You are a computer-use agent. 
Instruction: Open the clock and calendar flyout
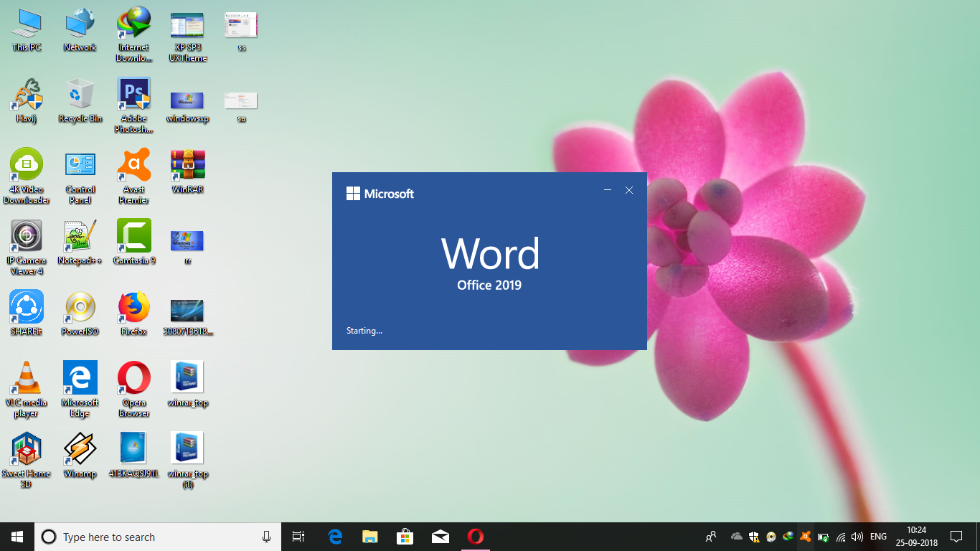pos(917,537)
